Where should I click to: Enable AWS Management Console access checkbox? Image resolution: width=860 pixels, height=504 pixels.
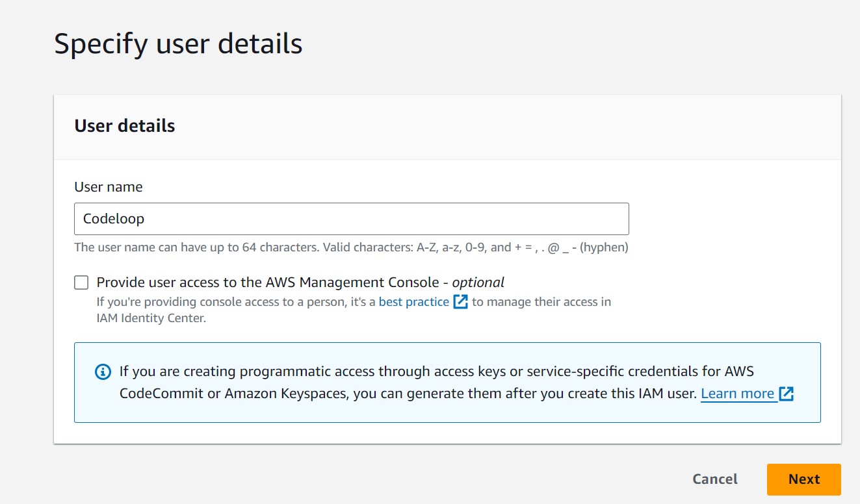(81, 283)
